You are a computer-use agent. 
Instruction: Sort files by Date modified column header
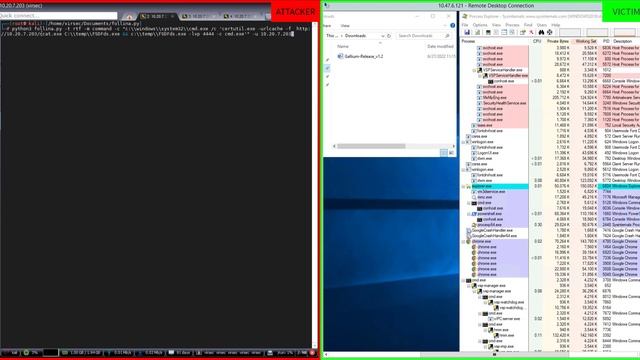pyautogui.click(x=440, y=47)
